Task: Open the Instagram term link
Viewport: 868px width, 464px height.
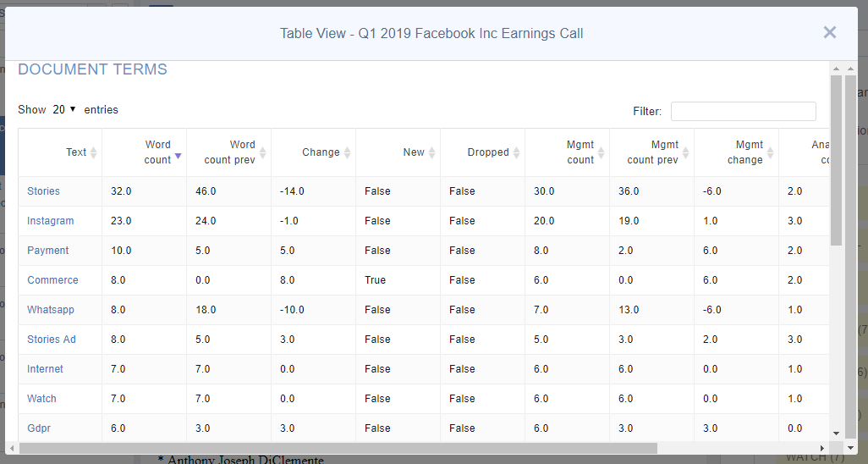Action: pyautogui.click(x=51, y=221)
